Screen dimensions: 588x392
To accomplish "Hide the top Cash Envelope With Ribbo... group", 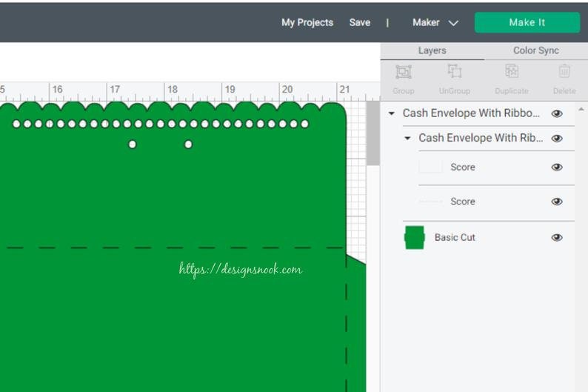I will pos(557,113).
